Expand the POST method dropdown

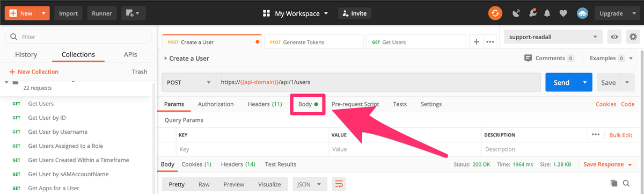pos(188,82)
